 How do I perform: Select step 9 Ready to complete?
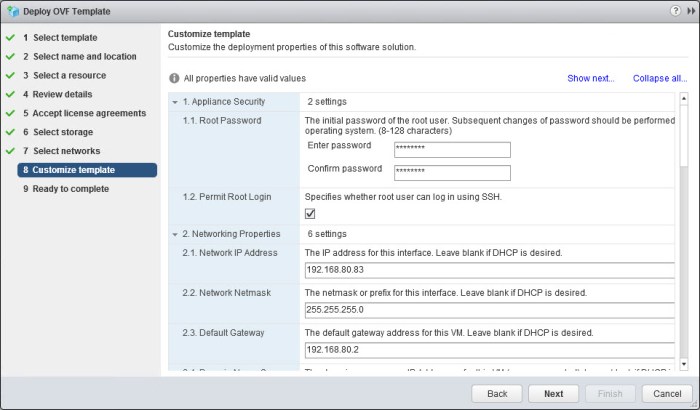coord(70,189)
